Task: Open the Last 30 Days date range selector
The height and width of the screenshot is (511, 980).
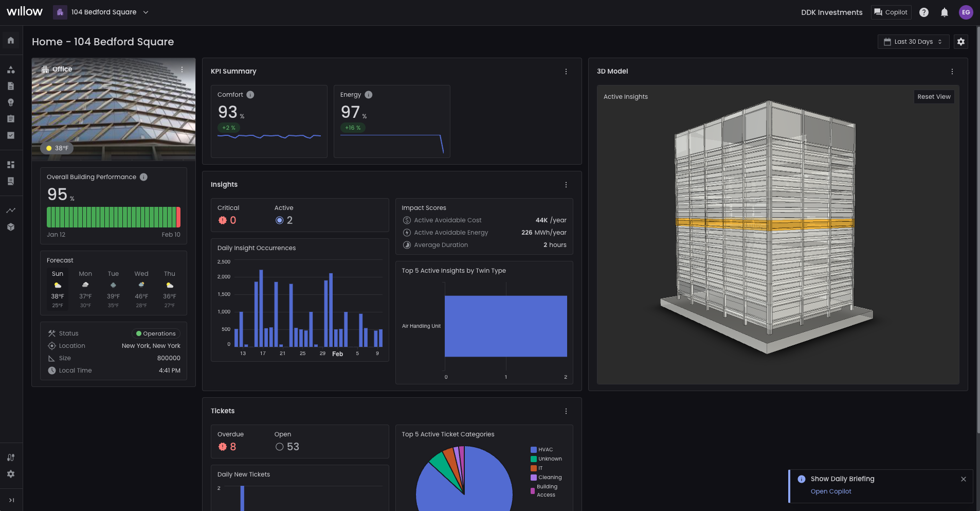Action: pos(913,42)
